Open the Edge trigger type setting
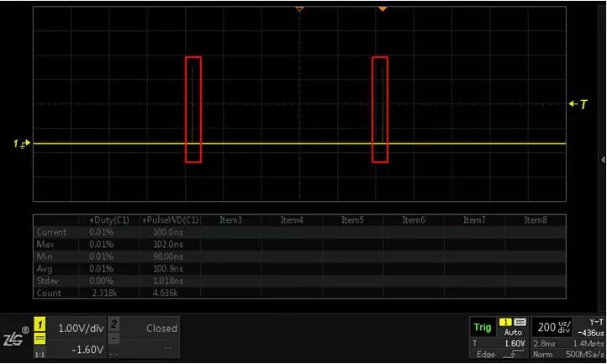The height and width of the screenshot is (364, 607). point(485,354)
